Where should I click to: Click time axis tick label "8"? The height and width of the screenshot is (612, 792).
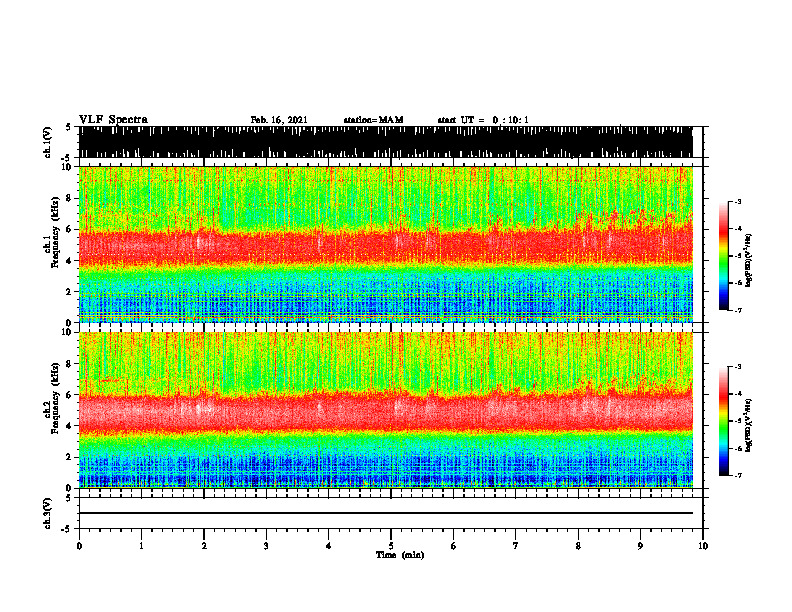point(578,546)
